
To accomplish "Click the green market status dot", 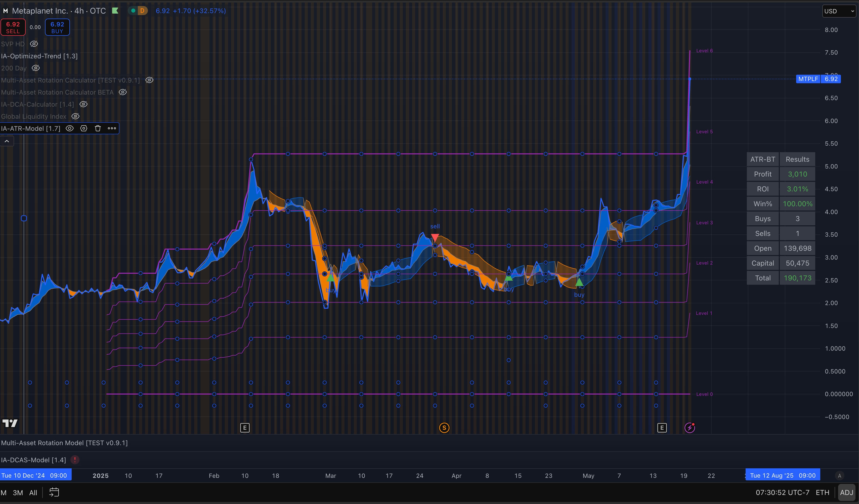I will point(133,11).
